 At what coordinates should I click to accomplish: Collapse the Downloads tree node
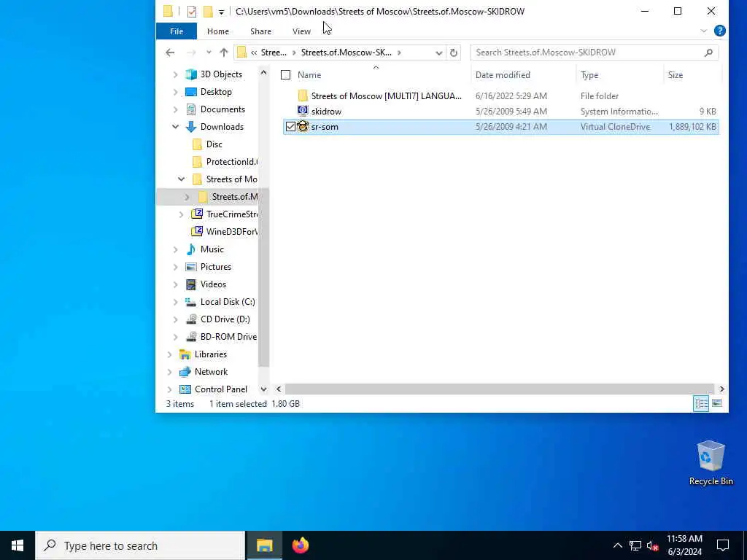[175, 127]
